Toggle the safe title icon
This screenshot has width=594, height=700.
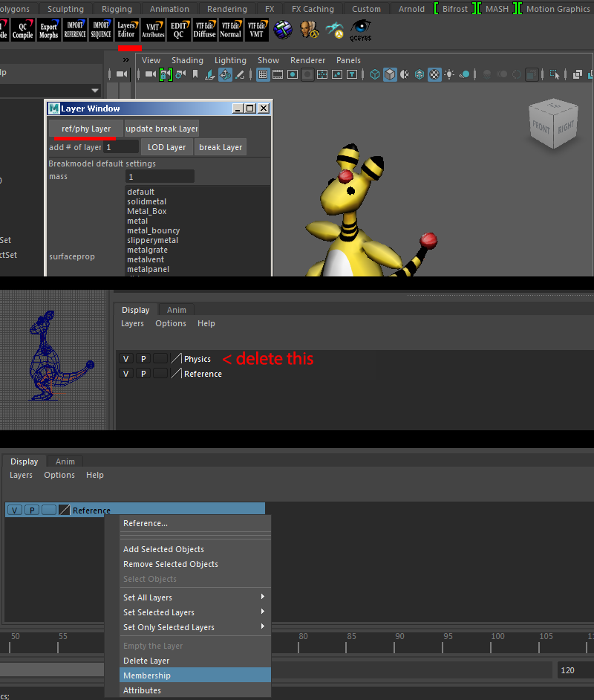click(x=352, y=74)
